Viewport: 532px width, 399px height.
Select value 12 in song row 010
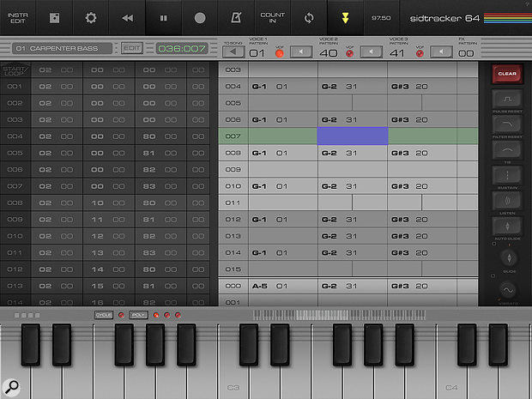pyautogui.click(x=97, y=236)
